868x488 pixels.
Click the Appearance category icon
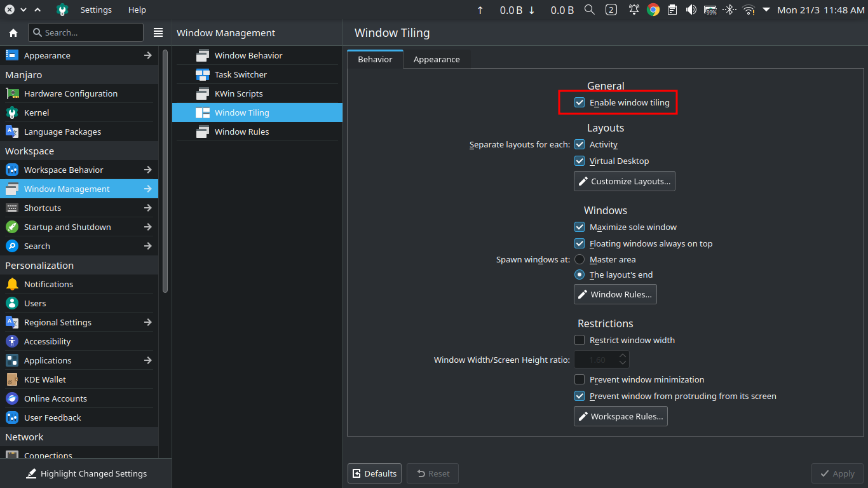click(x=12, y=55)
